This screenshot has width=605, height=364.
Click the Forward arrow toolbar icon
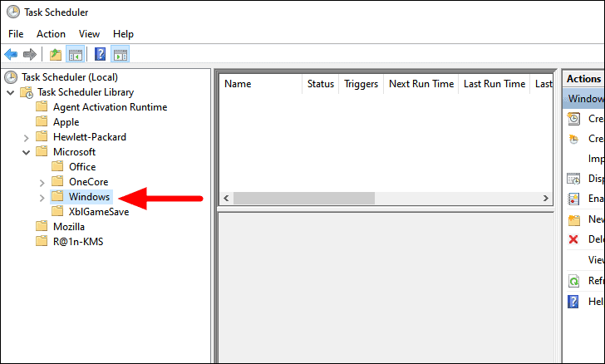30,54
